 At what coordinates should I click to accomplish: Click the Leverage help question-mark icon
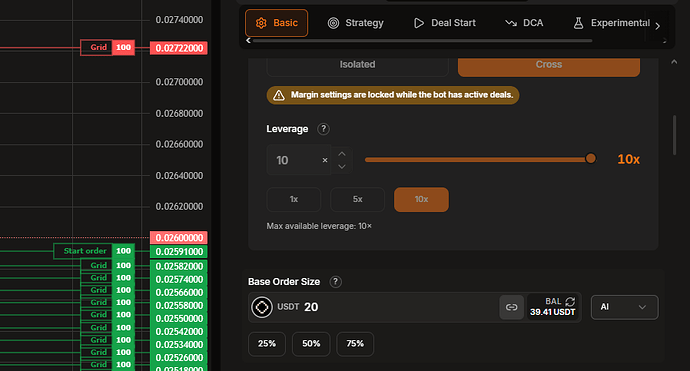323,129
